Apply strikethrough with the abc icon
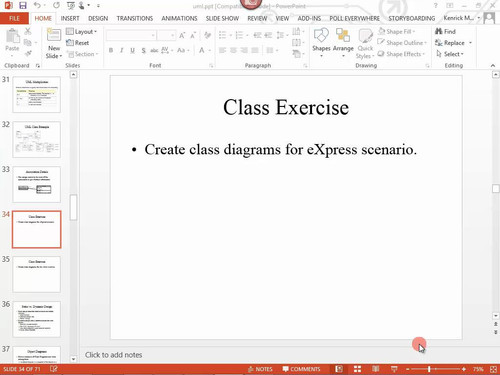500x375 pixels. pos(154,50)
